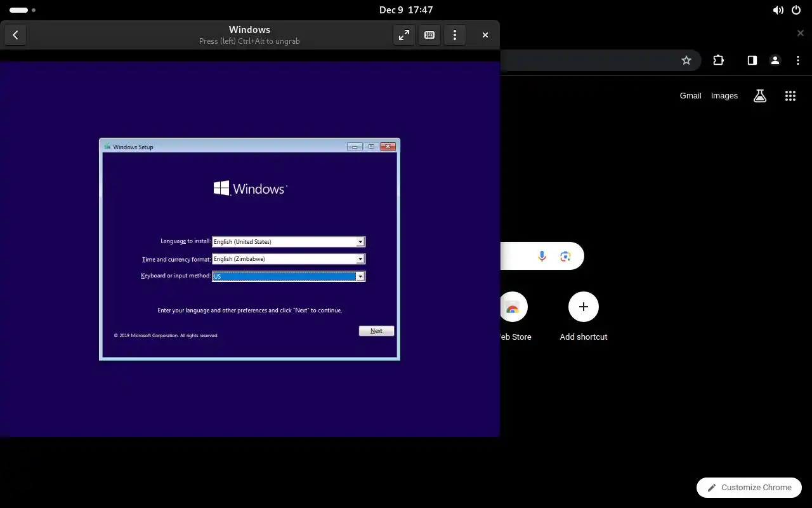Viewport: 812px width, 508px height.
Task: Open the volume indicator in the top bar
Action: (778, 10)
